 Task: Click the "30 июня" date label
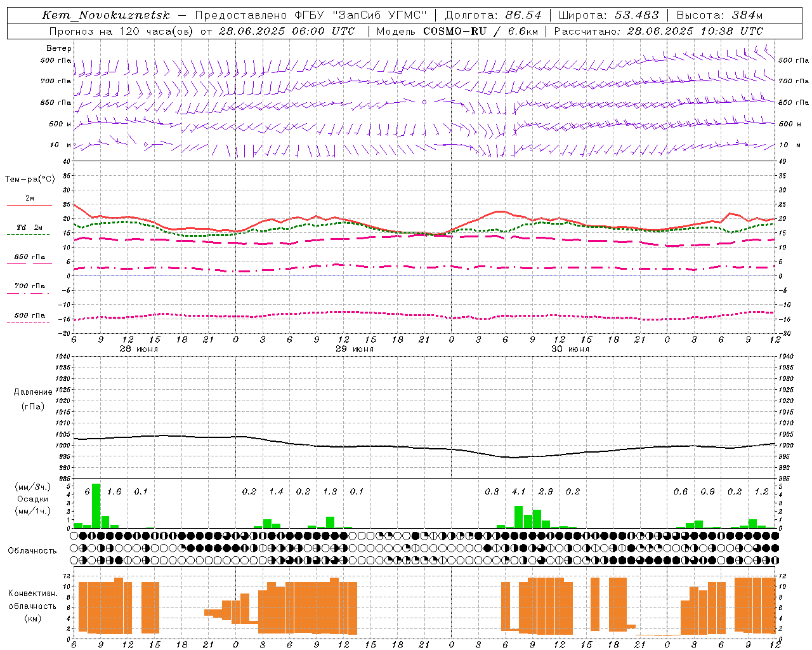click(570, 349)
